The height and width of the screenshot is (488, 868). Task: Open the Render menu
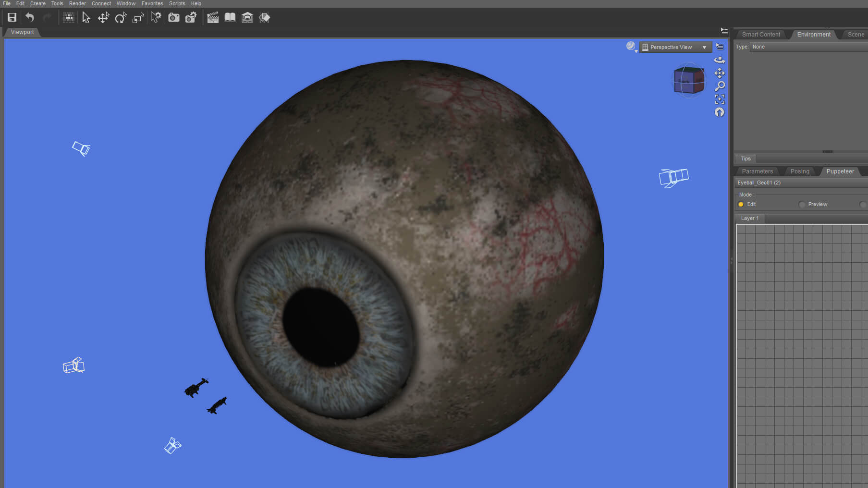77,3
